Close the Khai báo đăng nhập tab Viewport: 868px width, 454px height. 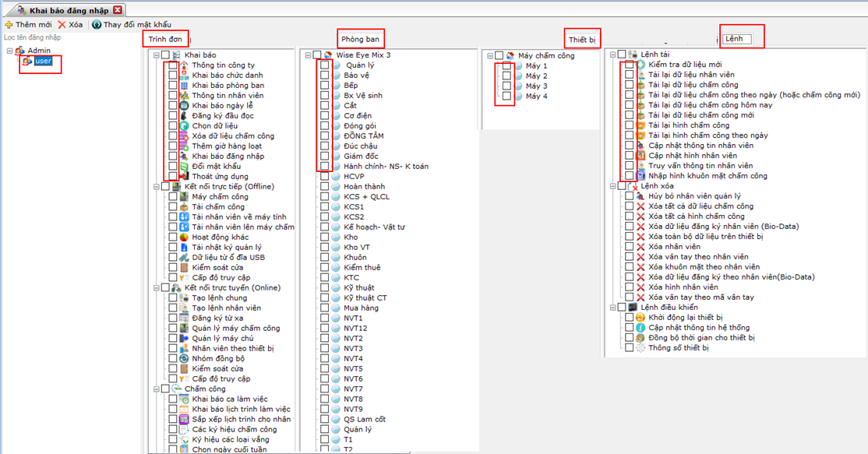pos(117,9)
